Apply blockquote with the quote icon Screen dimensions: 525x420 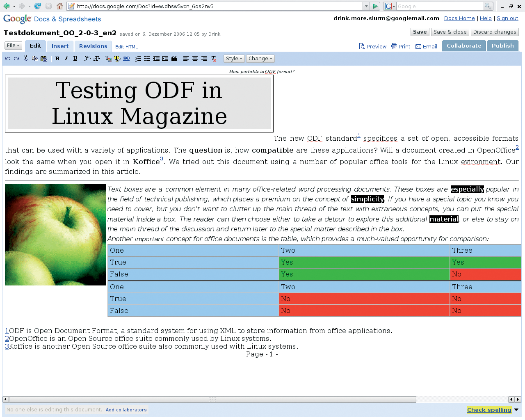click(x=174, y=59)
